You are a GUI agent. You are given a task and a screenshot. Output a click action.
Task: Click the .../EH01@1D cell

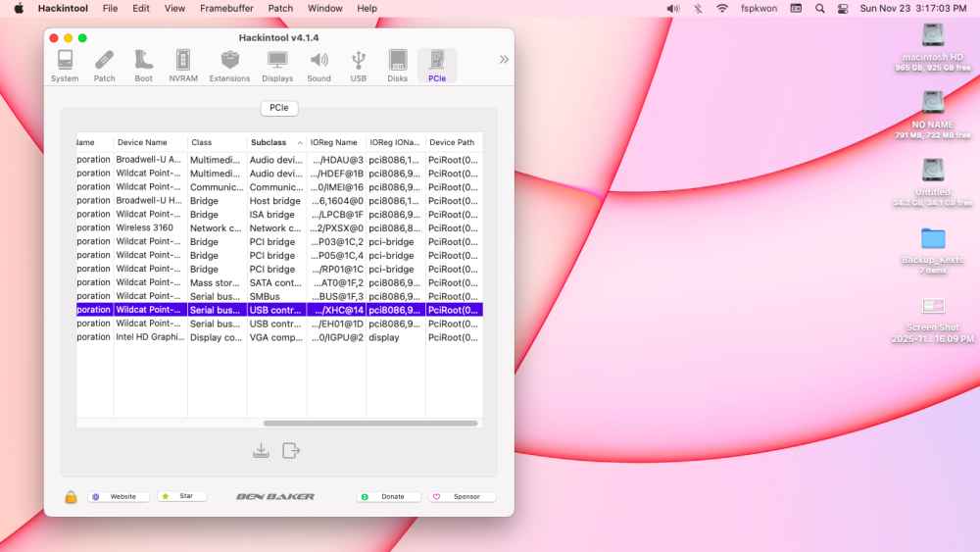pos(336,324)
